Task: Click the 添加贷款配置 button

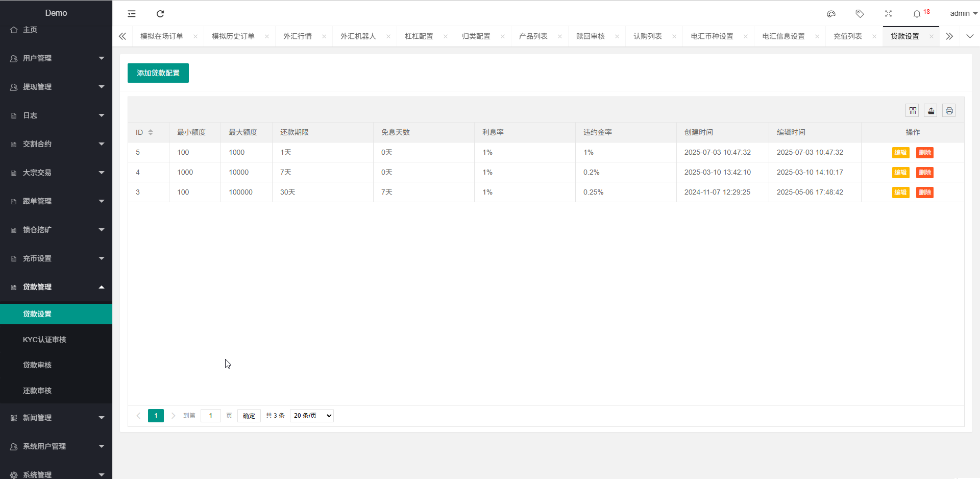Action: [158, 73]
